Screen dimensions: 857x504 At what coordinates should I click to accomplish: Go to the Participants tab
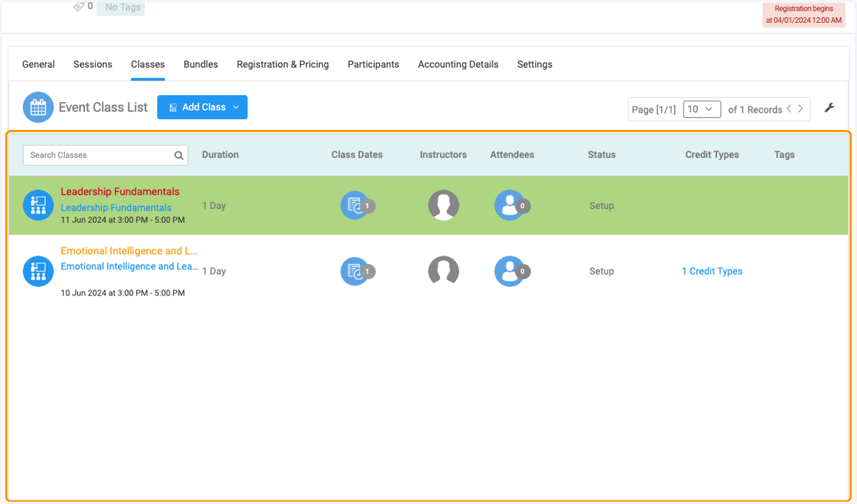click(374, 64)
